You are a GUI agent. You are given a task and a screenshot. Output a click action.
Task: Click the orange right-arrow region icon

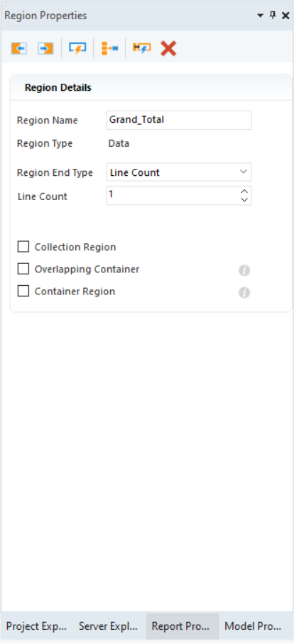(45, 48)
